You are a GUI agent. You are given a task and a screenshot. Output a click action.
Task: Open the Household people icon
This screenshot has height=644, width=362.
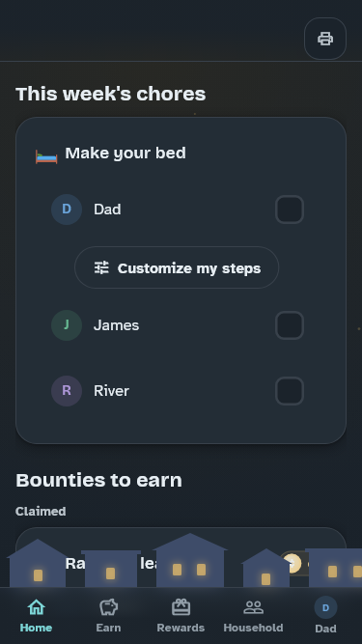(x=253, y=607)
